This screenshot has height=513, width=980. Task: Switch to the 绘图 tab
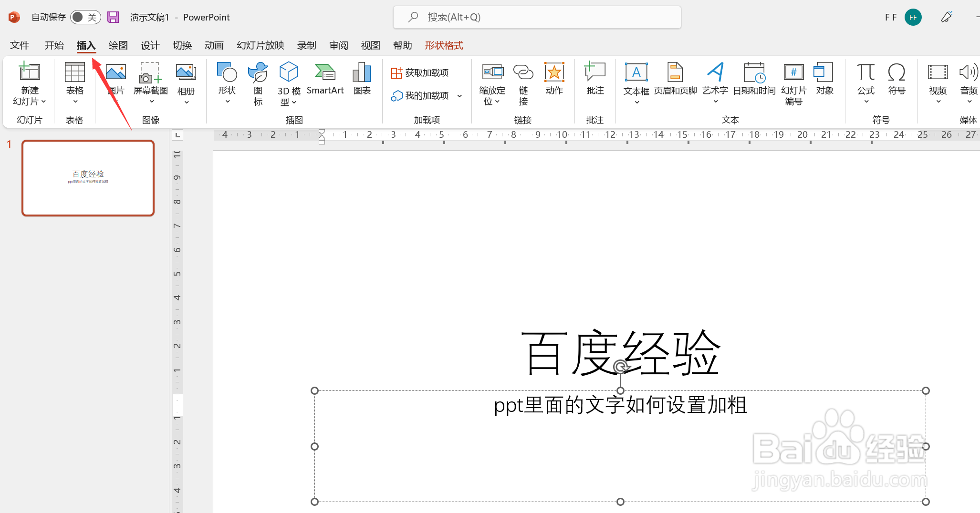tap(118, 45)
